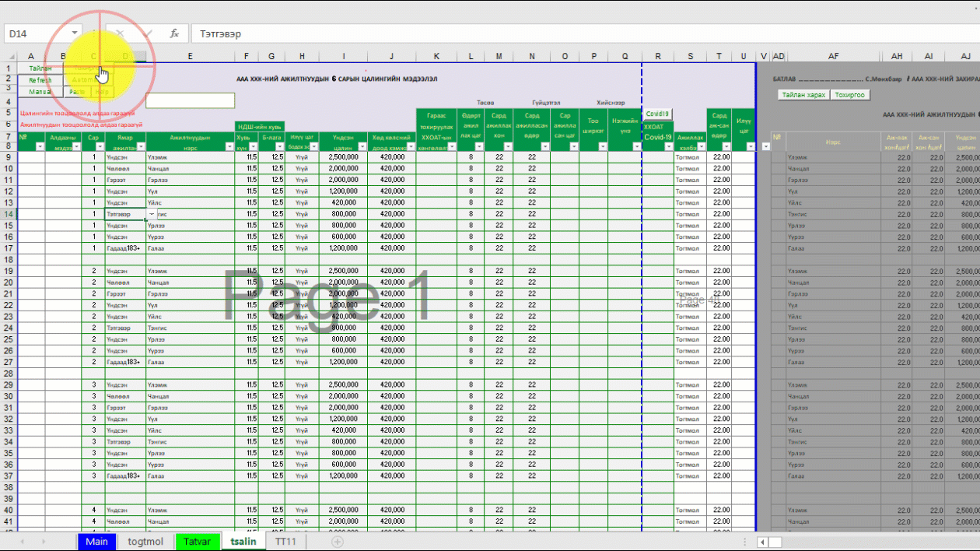Add a new sheet with plus icon

[337, 542]
